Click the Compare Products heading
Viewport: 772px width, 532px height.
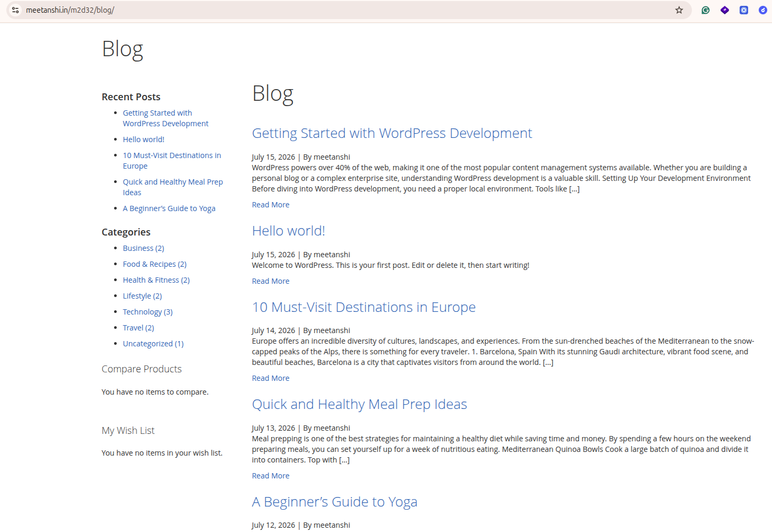(x=142, y=369)
